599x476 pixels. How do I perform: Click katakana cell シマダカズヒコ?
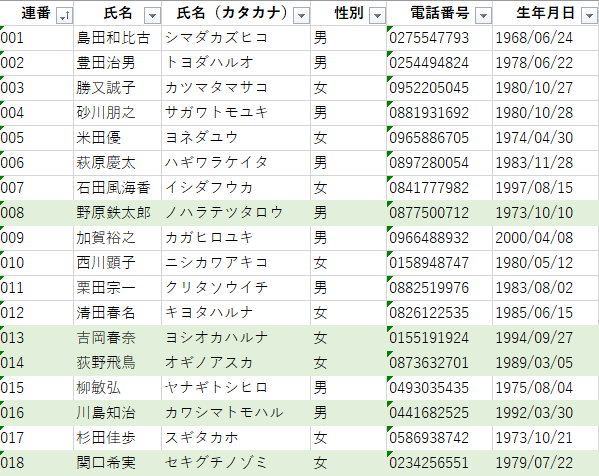(x=236, y=38)
